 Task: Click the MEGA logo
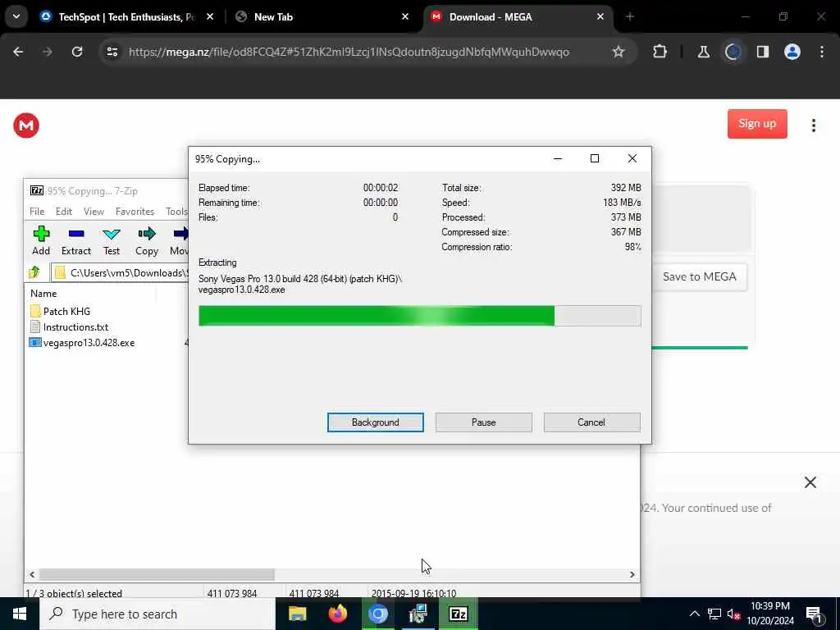click(x=26, y=126)
